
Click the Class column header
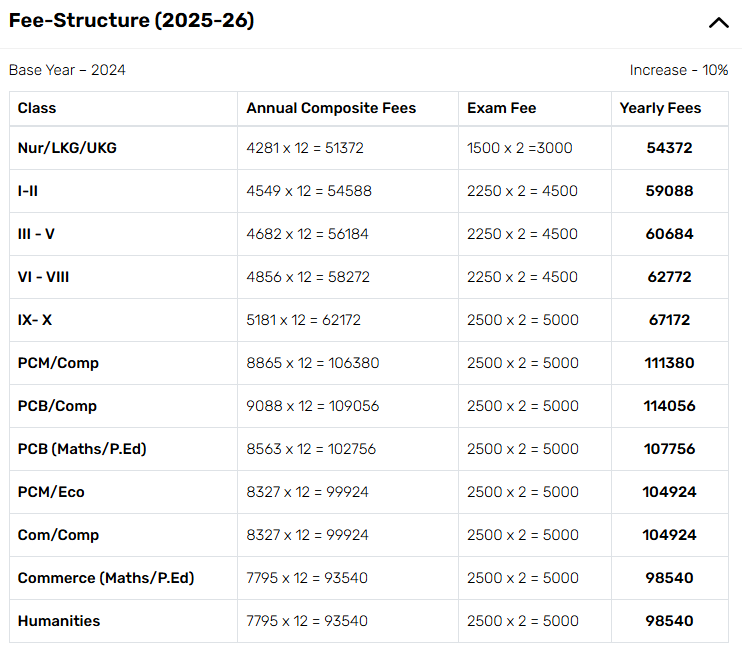37,108
